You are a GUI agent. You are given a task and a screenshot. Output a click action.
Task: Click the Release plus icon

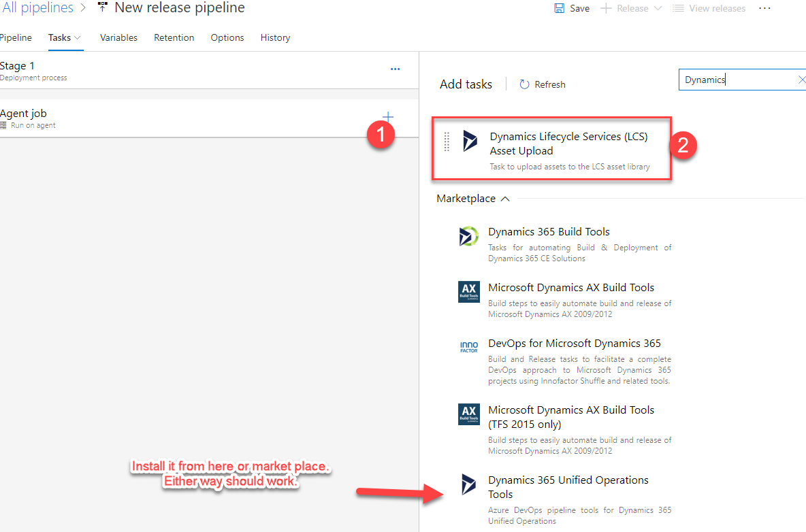click(606, 8)
